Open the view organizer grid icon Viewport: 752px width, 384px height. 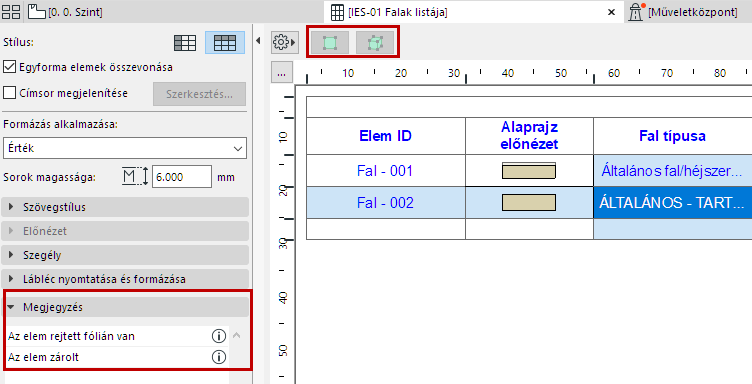(11, 12)
